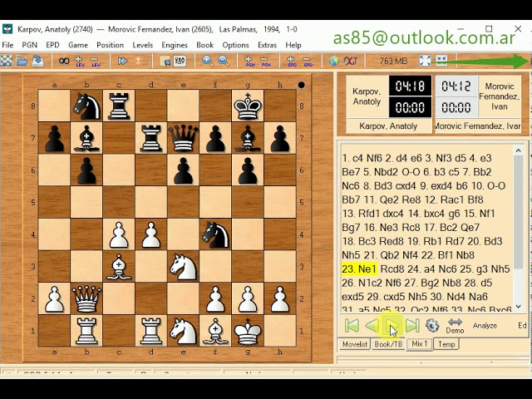Click the white bishop on c3
Image resolution: width=532 pixels, height=399 pixels.
pyautogui.click(x=119, y=266)
